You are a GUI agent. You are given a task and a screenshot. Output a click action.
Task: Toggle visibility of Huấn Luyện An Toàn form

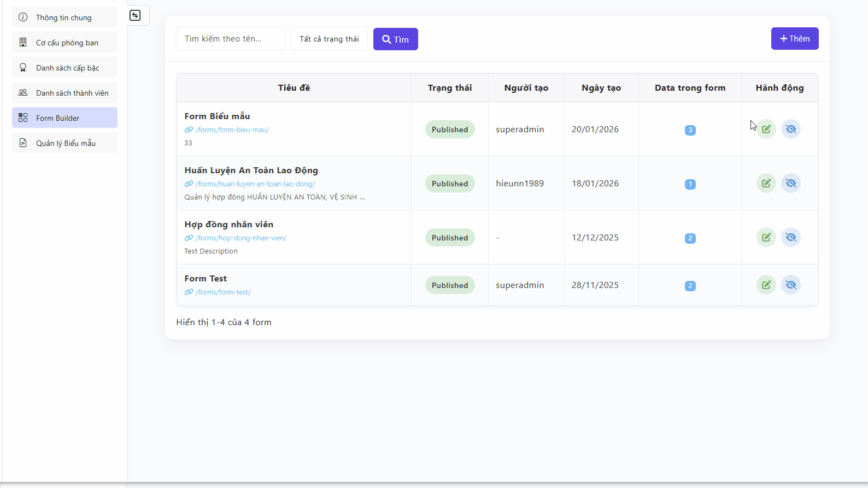pos(790,183)
